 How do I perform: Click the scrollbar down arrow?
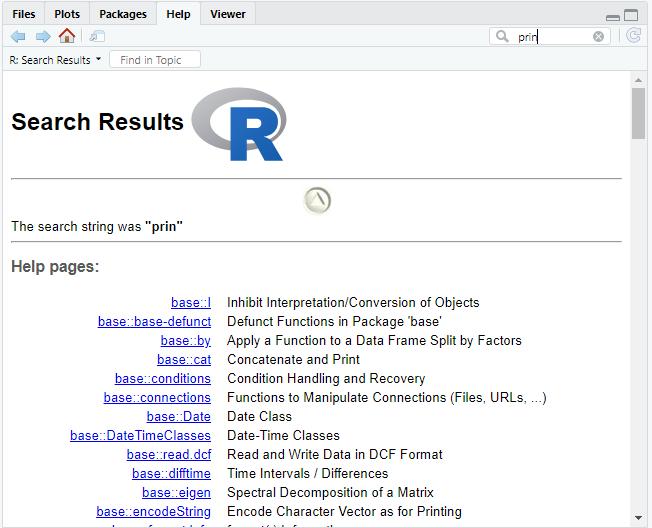point(638,518)
